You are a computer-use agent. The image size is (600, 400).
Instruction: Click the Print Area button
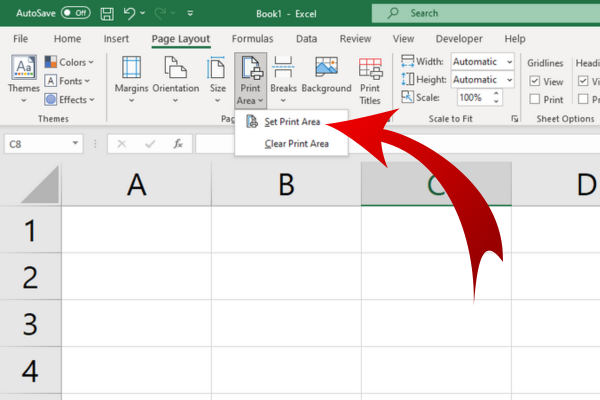tap(250, 80)
